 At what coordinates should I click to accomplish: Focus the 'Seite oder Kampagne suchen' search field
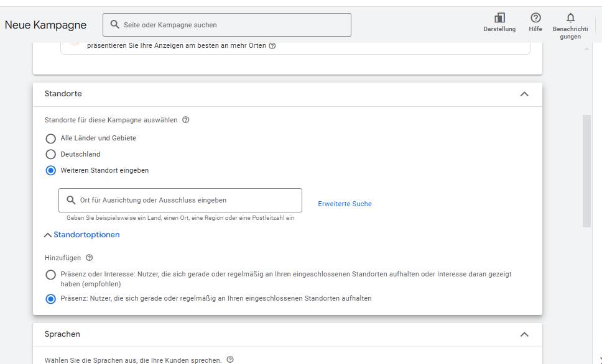227,25
